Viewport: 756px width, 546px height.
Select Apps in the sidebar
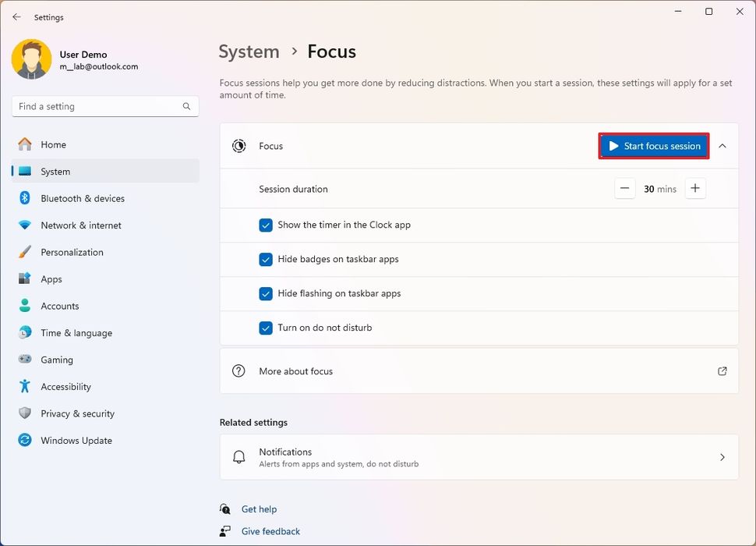coord(51,278)
